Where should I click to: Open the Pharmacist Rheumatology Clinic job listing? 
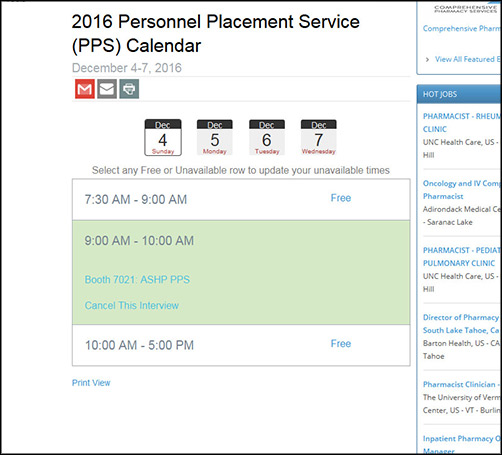click(461, 123)
